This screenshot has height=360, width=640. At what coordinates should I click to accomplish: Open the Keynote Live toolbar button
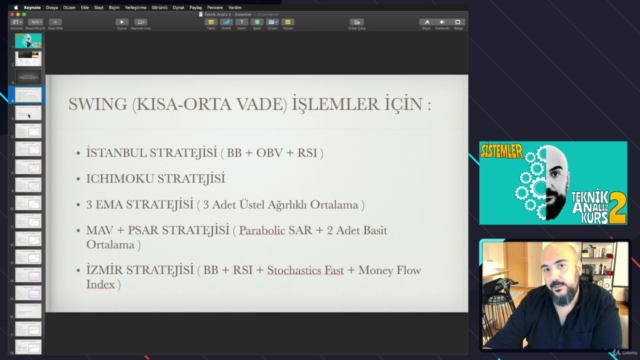tap(140, 22)
